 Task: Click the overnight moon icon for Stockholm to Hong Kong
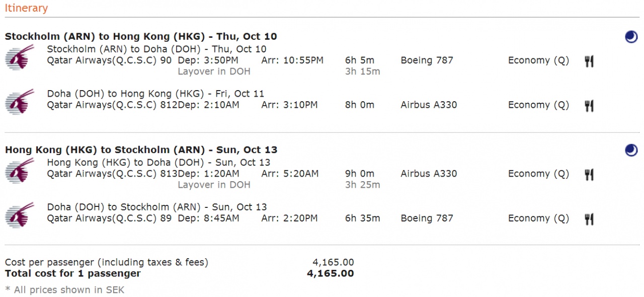point(631,37)
